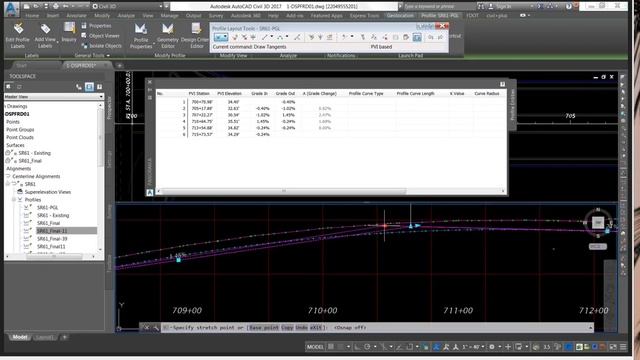640x360 pixels.
Task: Open vertical curve tool dropdown arrow
Action: 287,37
